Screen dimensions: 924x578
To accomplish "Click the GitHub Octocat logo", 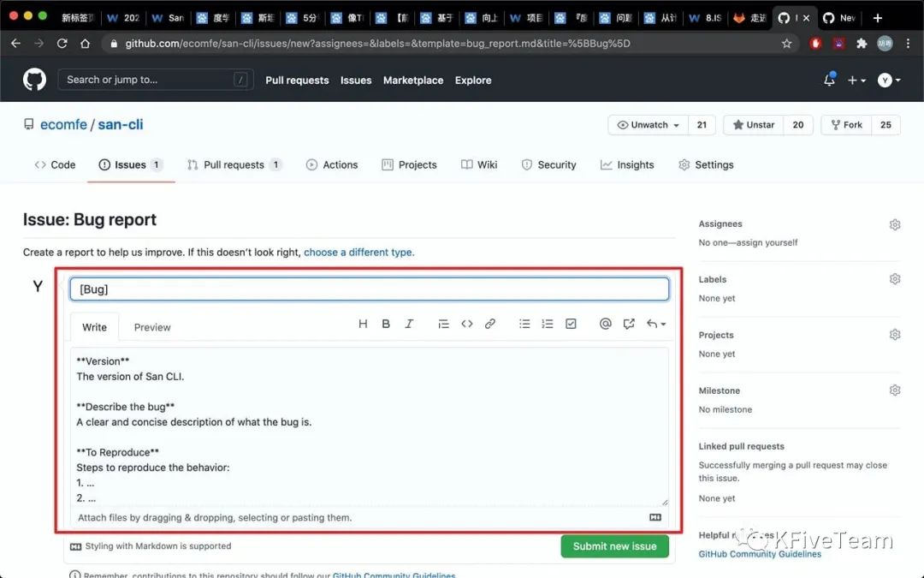I will coord(34,80).
